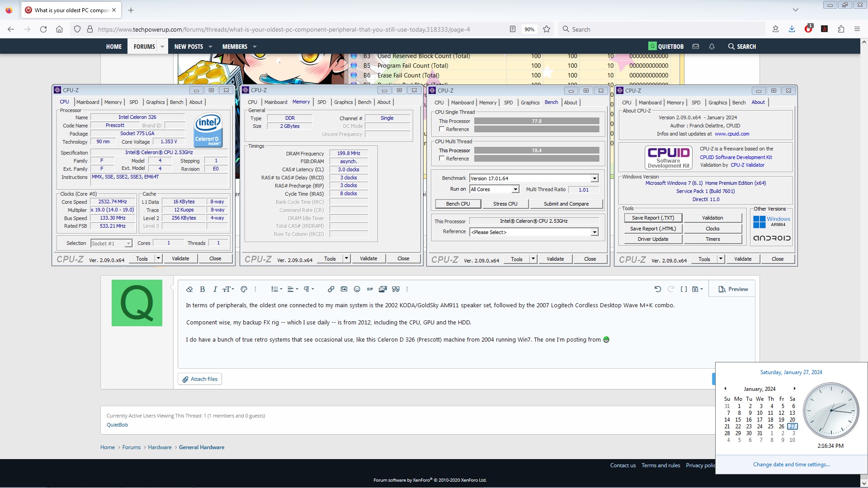
Task: Click the insert link icon
Action: click(331, 289)
